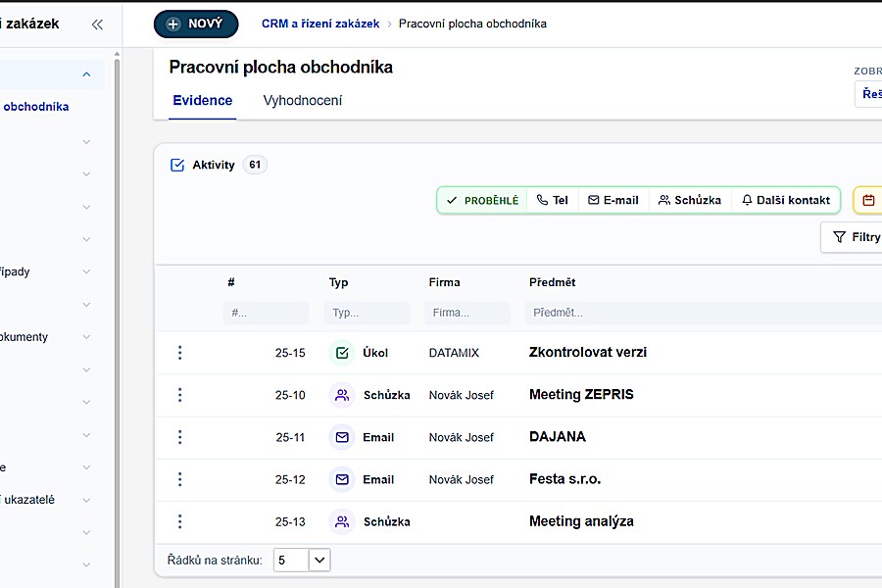Click the Email icon in row 25-11
Image resolution: width=882 pixels, height=588 pixels.
coord(342,437)
